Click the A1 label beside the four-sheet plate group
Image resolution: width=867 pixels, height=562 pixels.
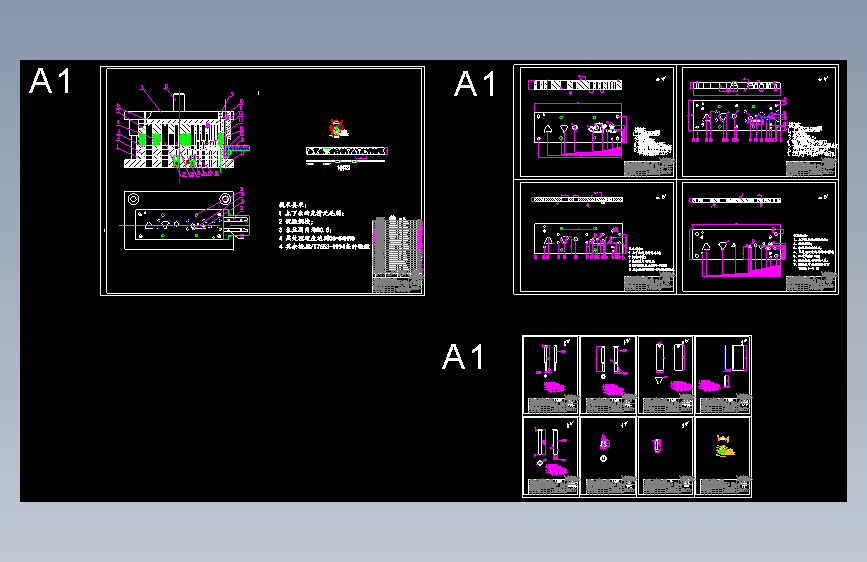(x=475, y=84)
